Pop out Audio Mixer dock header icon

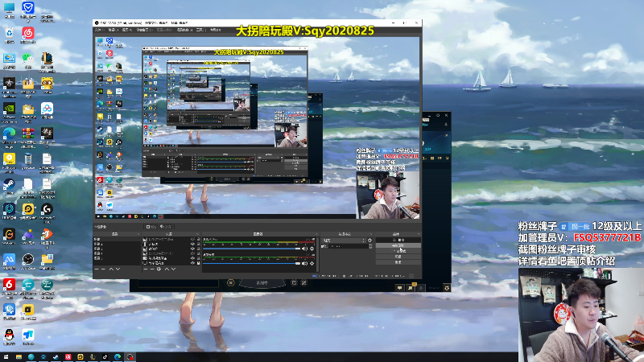(316, 234)
